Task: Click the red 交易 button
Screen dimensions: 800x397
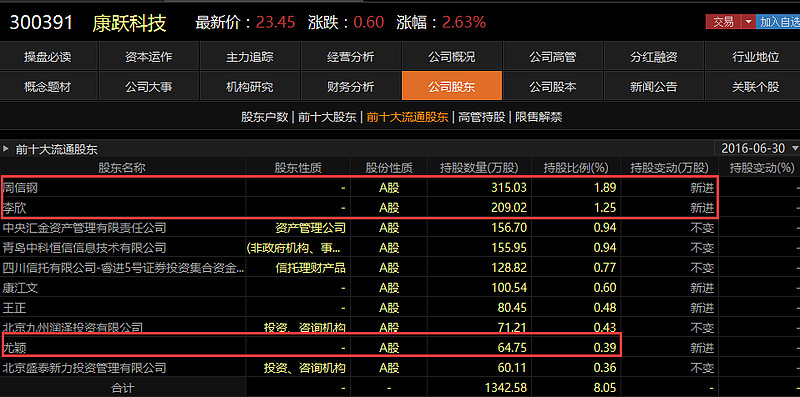Action: coord(723,22)
